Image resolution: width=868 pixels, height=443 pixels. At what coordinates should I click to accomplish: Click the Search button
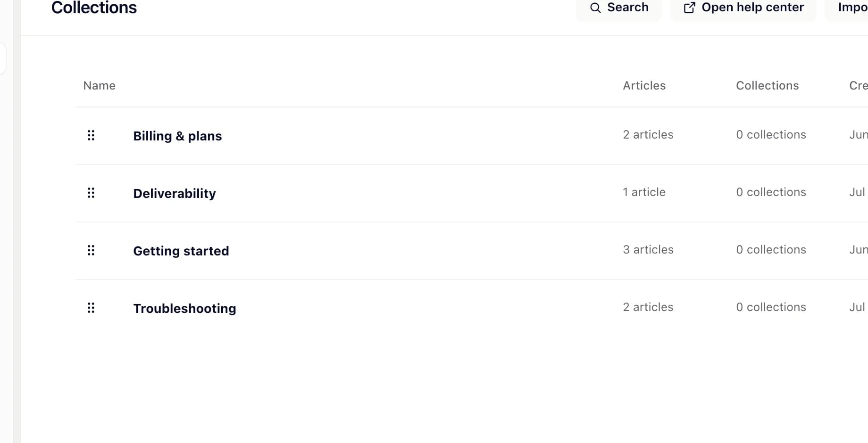(619, 8)
